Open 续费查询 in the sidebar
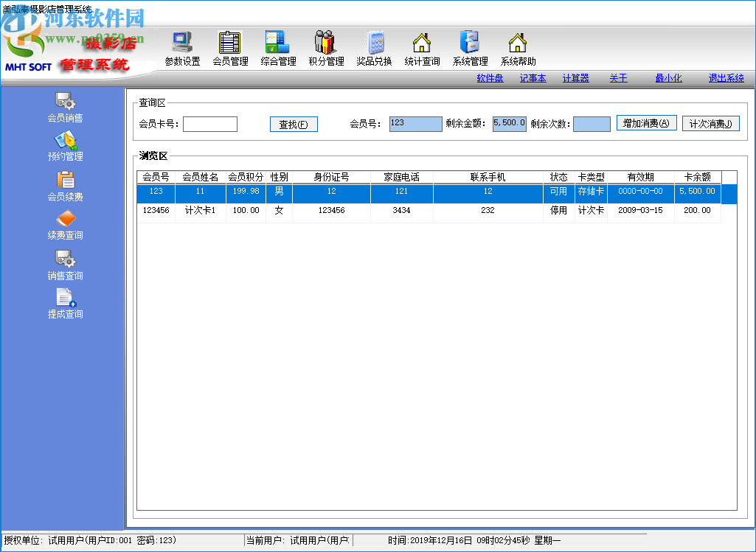 65,225
